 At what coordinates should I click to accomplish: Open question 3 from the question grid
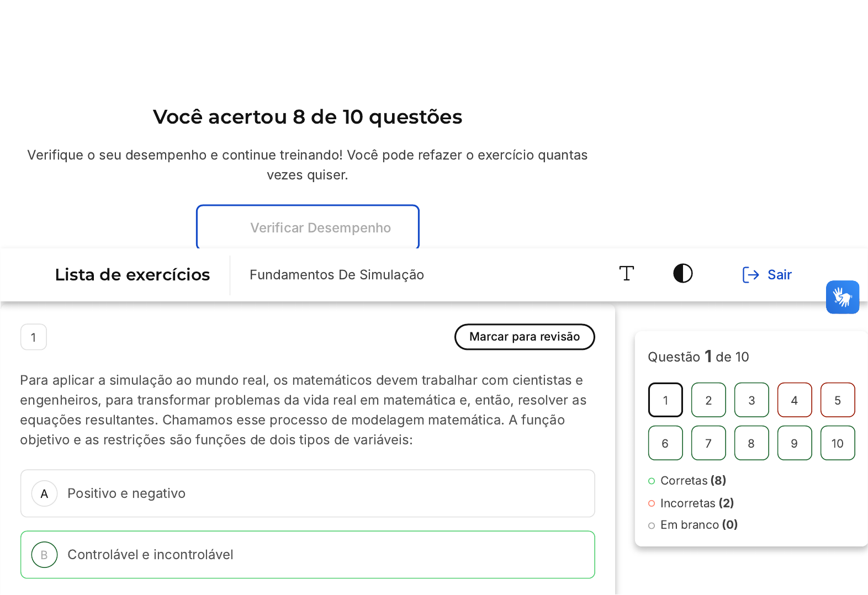point(751,400)
